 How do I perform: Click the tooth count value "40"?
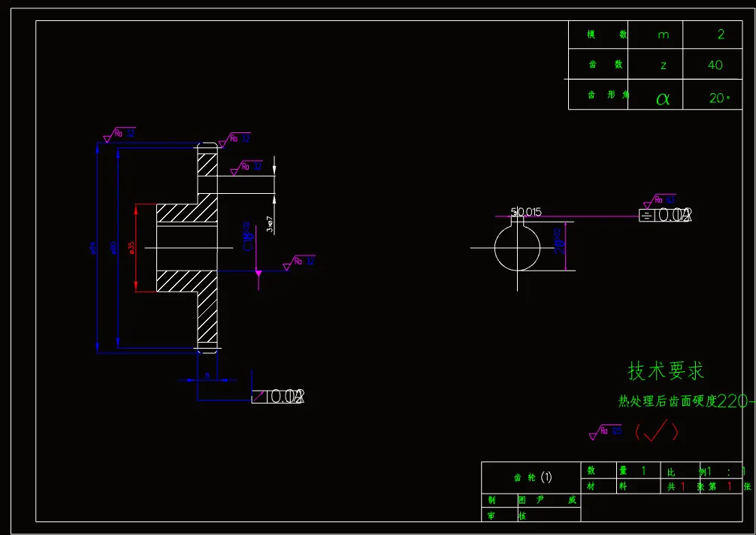tap(715, 65)
